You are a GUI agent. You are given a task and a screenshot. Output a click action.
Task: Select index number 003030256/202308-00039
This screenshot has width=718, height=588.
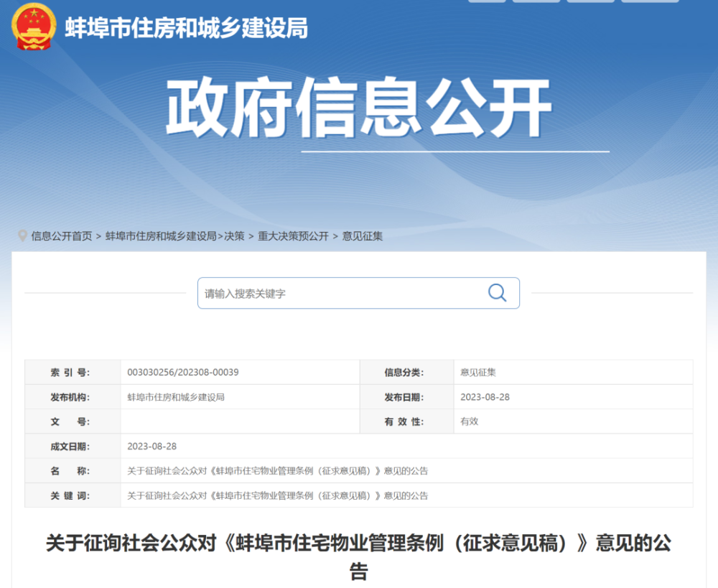point(182,373)
